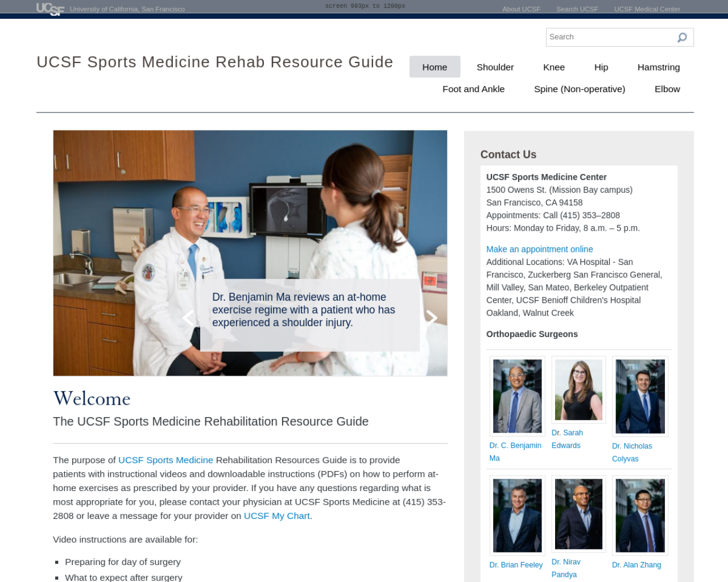728x582 pixels.
Task: Click 'San Francisco, CA 94158' text
Action: (x=534, y=202)
